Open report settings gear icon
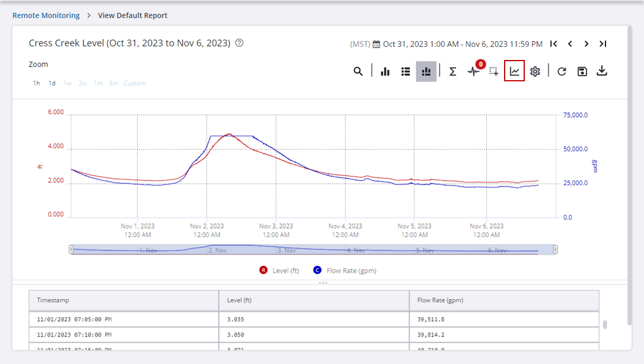The width and height of the screenshot is (644, 364). pos(535,71)
